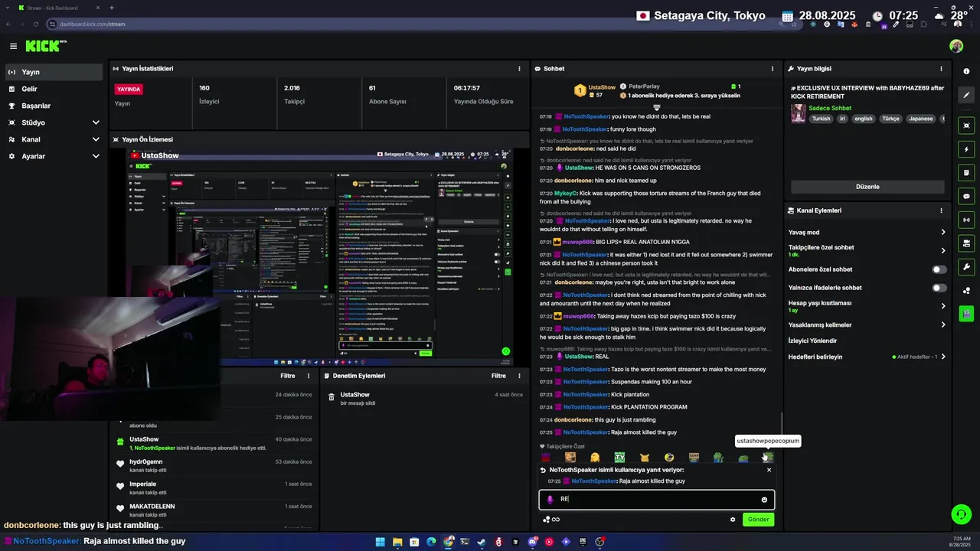Image resolution: width=980 pixels, height=551 pixels.
Task: Click the Japanese tag chip
Action: tap(921, 119)
